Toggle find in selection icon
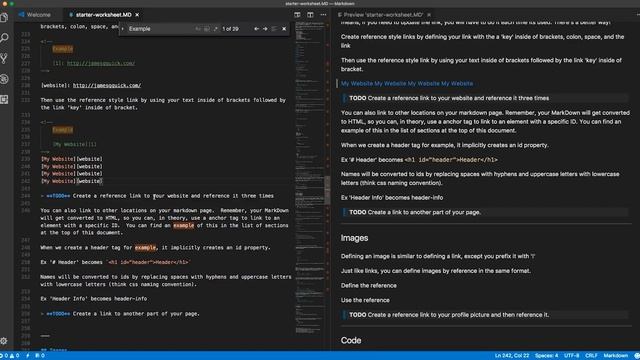Image resolution: width=640 pixels, height=360 pixels. coord(274,29)
